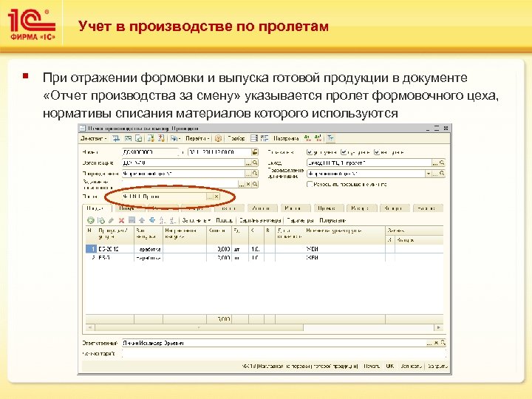Click the Настройка toolbar button
This screenshot has width=532, height=399.
(x=286, y=138)
